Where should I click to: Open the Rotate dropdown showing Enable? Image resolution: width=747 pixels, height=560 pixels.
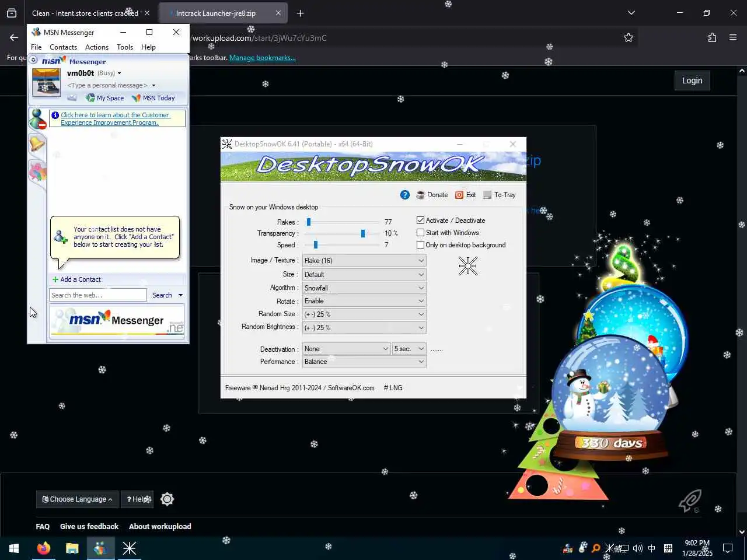point(364,301)
